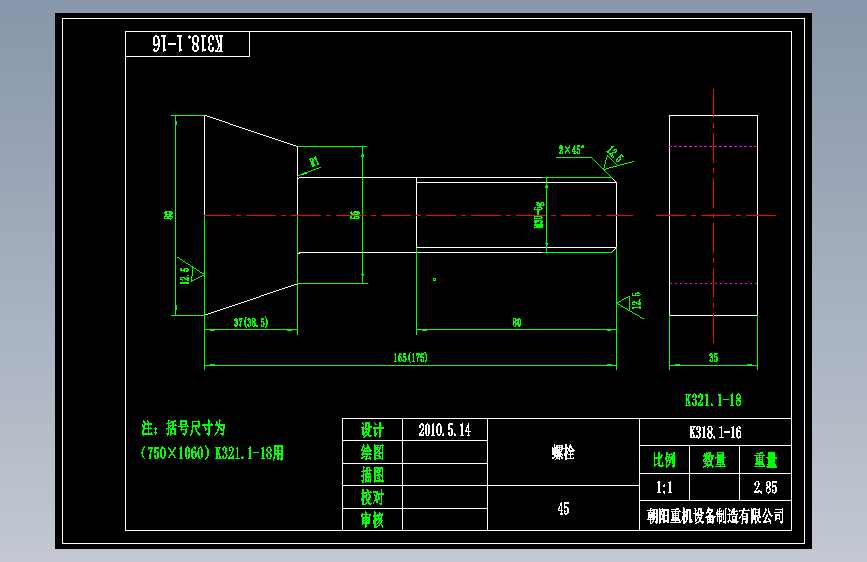The image size is (867, 562).
Task: Select the horizontal '80' thread length dimension
Action: (516, 322)
